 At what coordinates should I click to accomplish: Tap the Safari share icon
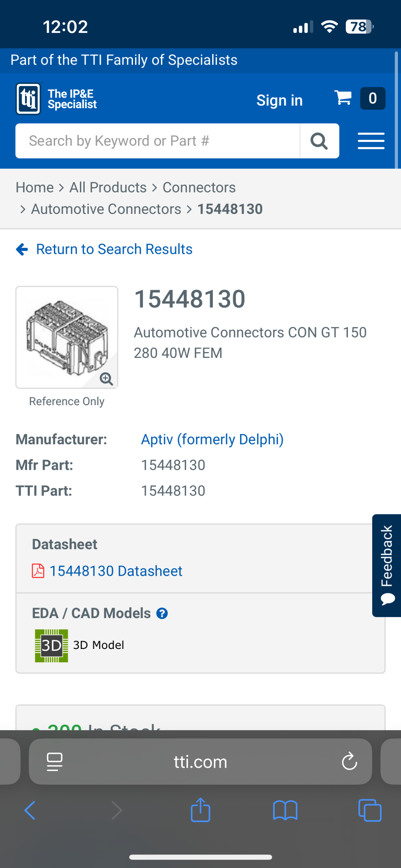200,810
